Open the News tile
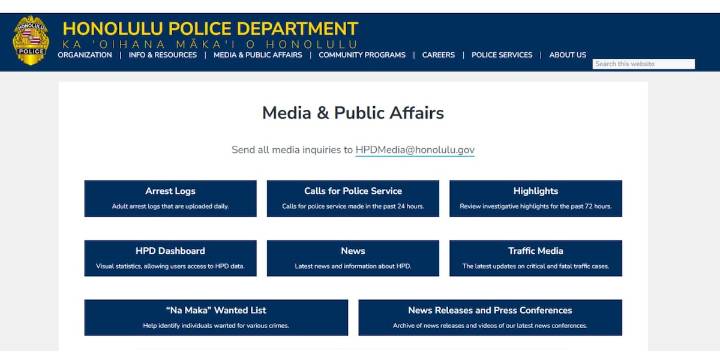 pyautogui.click(x=353, y=258)
